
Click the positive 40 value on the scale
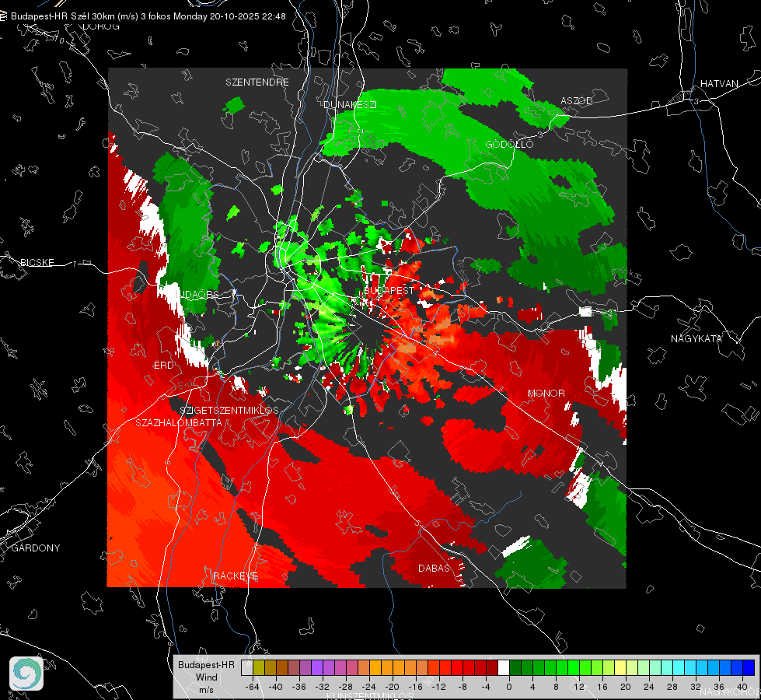[x=742, y=687]
